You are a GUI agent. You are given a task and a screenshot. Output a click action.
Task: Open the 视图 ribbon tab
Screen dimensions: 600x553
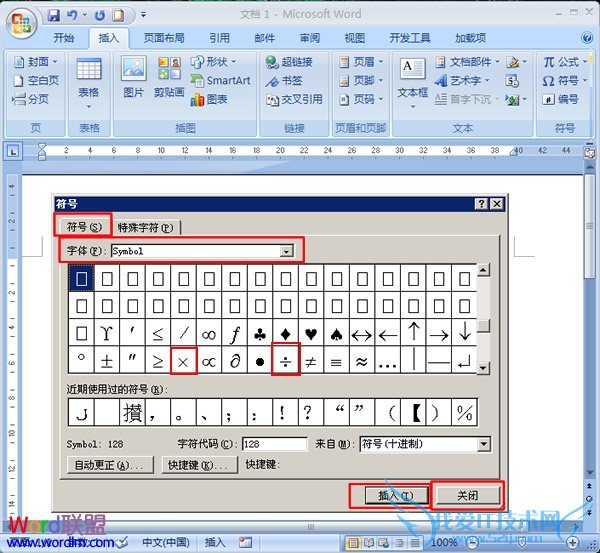[x=354, y=38]
